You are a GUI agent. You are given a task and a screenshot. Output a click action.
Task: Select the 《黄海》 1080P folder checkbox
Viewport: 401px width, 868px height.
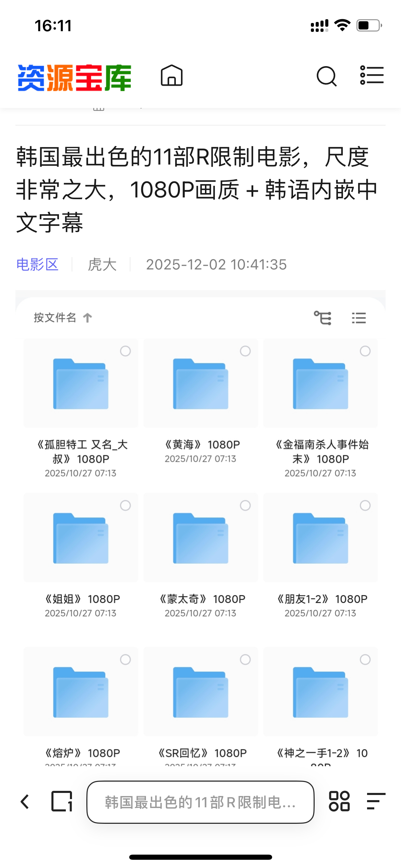(x=245, y=351)
